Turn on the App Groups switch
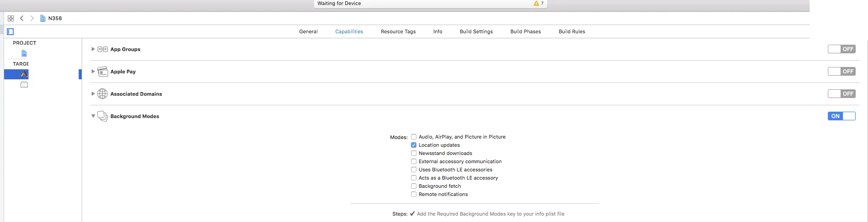 click(841, 49)
